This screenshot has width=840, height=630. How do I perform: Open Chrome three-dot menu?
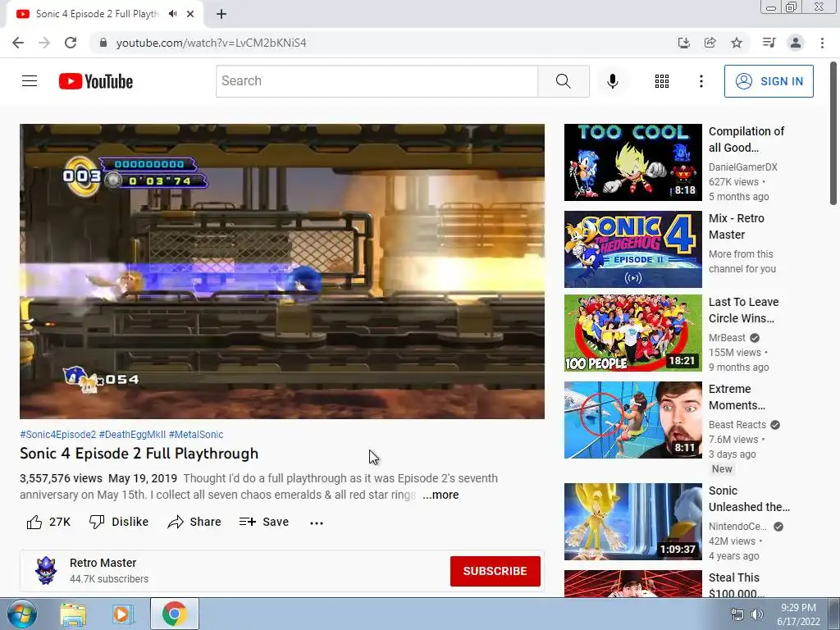pos(822,43)
